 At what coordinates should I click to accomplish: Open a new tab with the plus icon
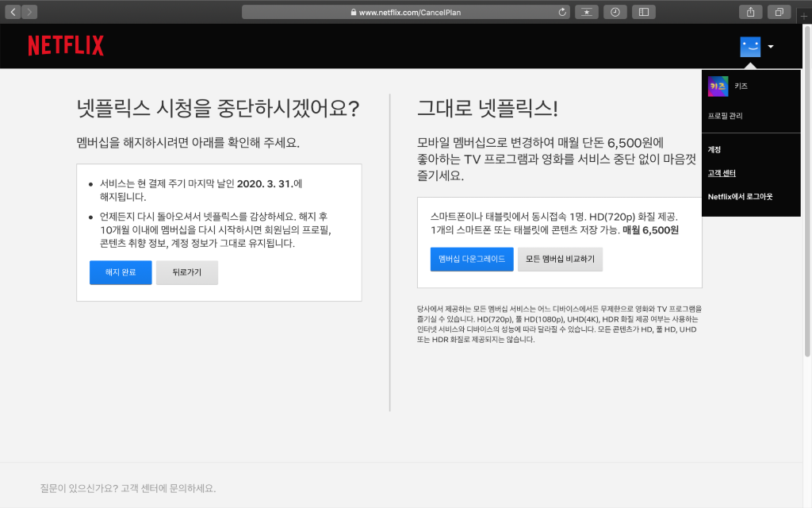click(x=804, y=16)
